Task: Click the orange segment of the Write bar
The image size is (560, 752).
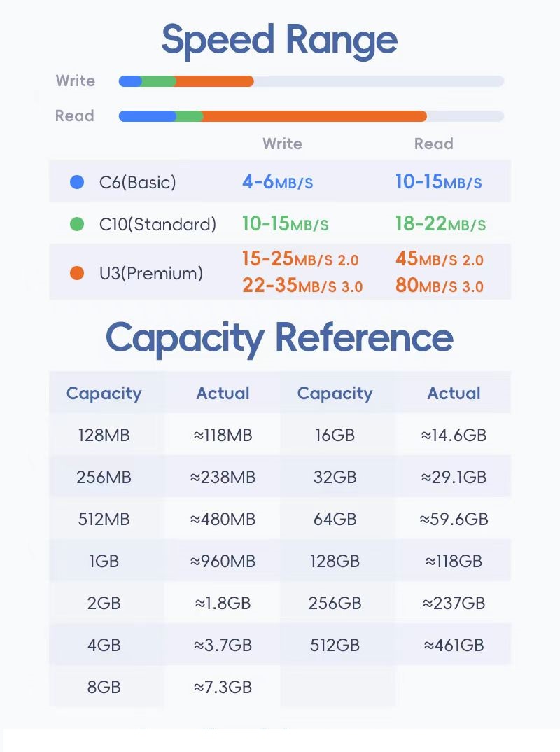Action: coord(214,81)
